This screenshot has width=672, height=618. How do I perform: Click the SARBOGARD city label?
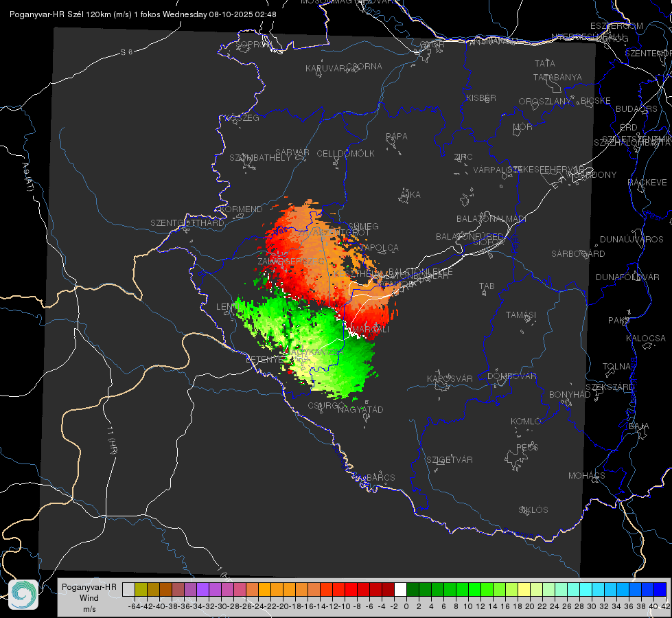[x=578, y=254]
